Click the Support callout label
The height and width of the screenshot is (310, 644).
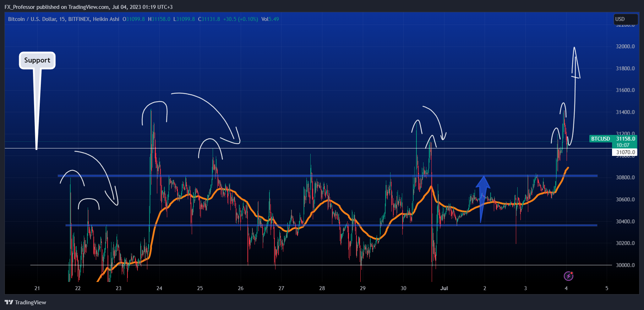pyautogui.click(x=37, y=60)
